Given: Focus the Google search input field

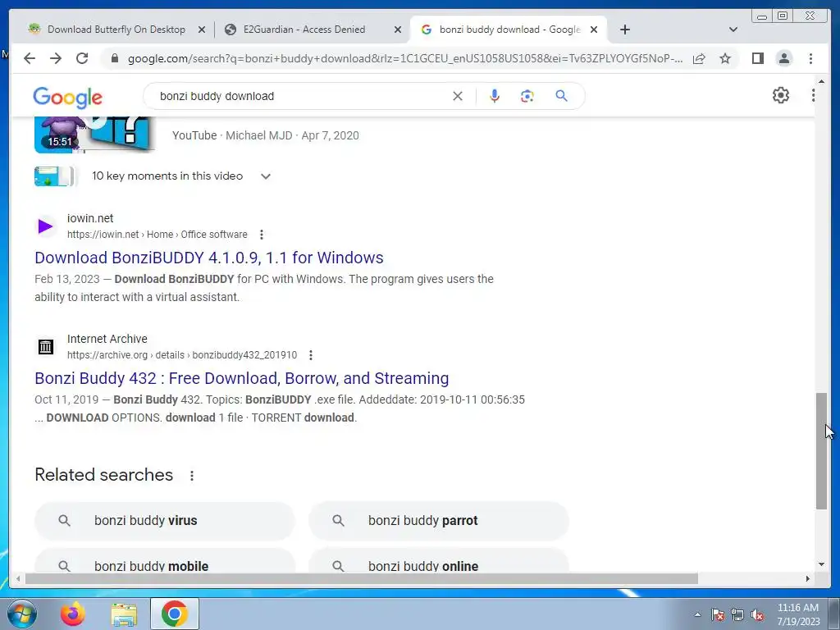Looking at the screenshot, I should point(303,96).
